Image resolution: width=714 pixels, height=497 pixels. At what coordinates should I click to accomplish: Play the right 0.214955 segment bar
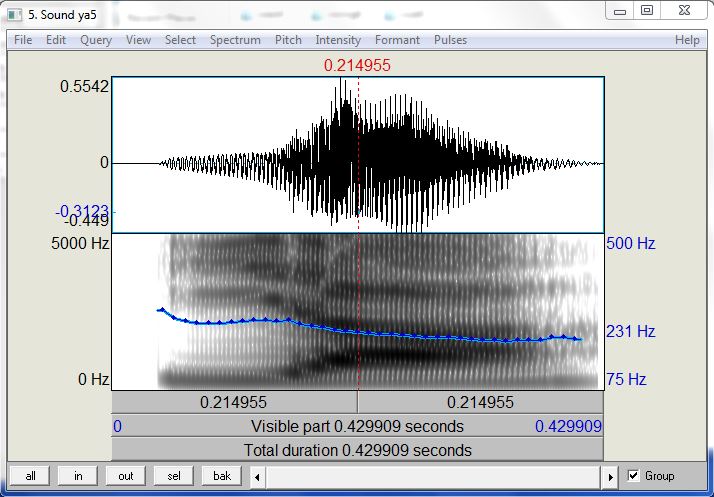pos(480,402)
